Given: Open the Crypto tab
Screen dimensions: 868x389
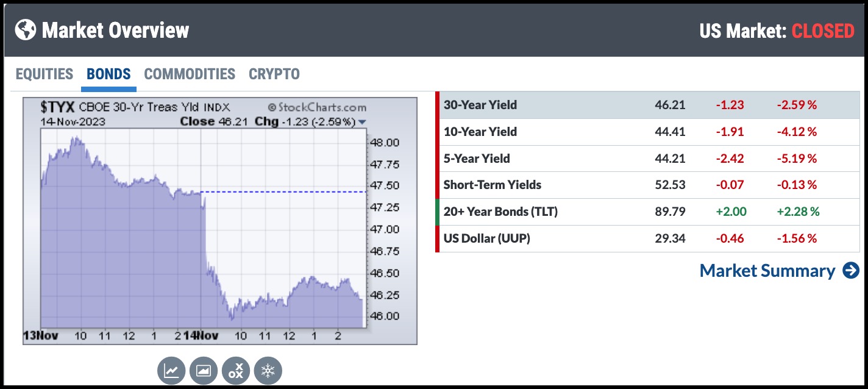Looking at the screenshot, I should [x=274, y=74].
